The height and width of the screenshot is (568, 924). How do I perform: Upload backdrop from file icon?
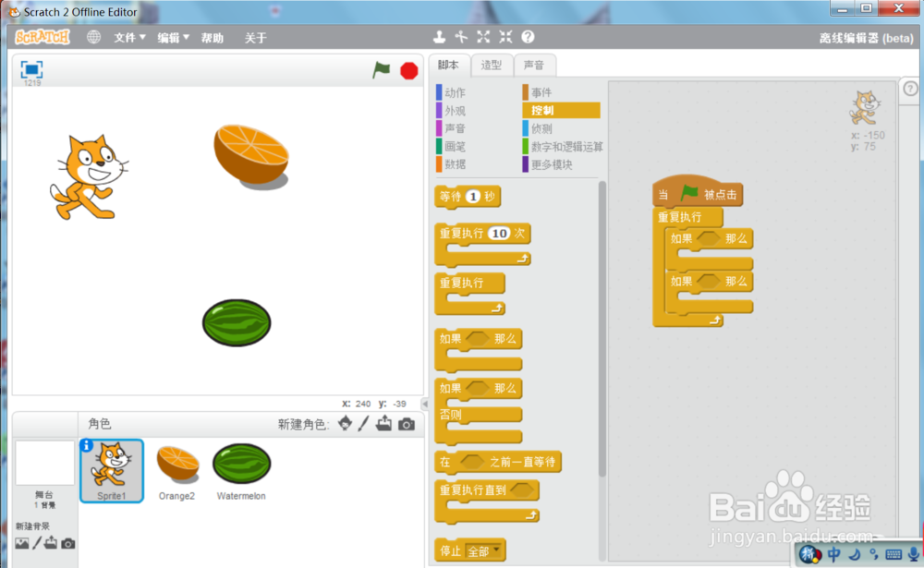click(51, 543)
